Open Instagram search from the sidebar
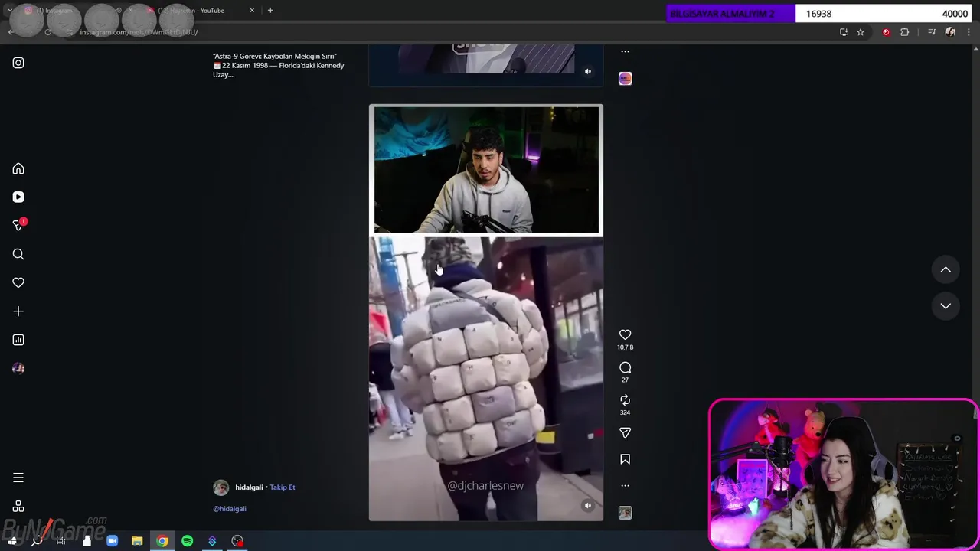980x551 pixels. point(18,254)
